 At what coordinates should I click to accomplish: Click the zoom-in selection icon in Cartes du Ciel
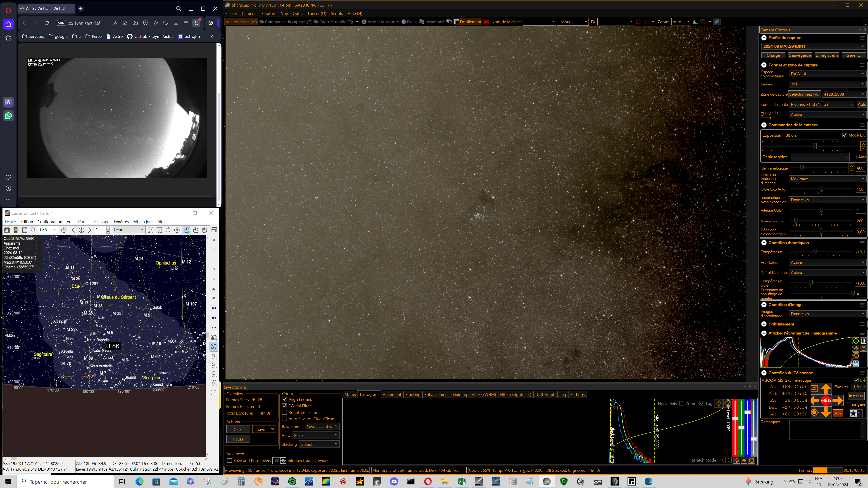(x=150, y=230)
